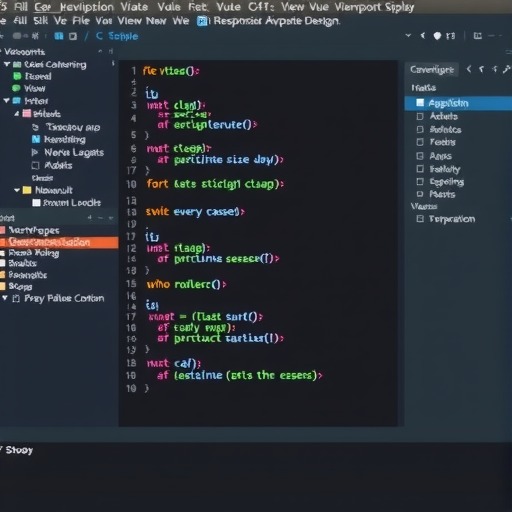512x512 pixels.
Task: Click the blue grid icon in top toolbar
Action: point(59,36)
